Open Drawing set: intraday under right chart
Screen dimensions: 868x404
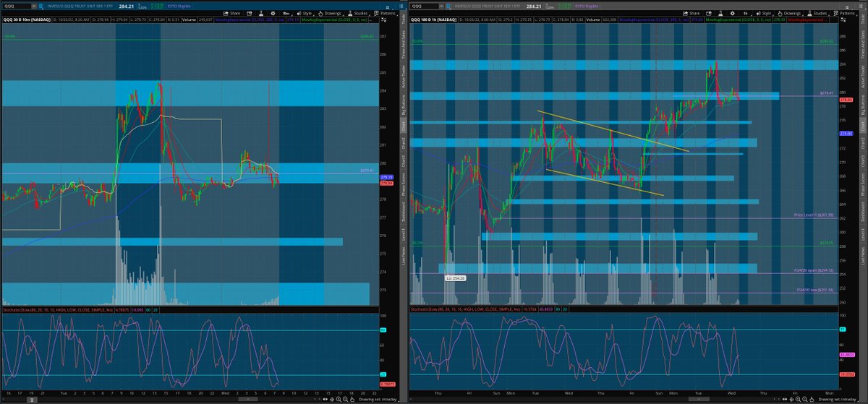[838, 400]
